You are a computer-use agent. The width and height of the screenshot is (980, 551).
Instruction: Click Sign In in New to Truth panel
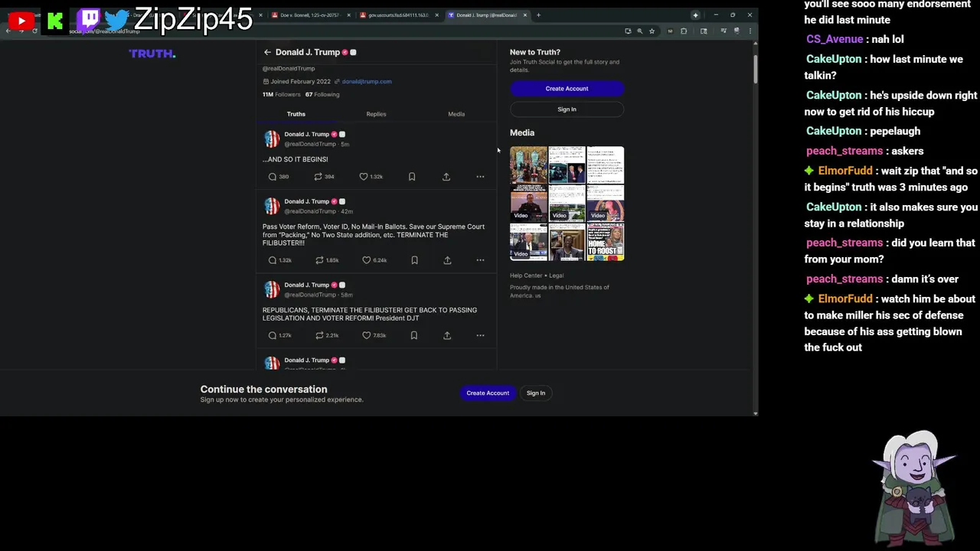click(x=567, y=109)
